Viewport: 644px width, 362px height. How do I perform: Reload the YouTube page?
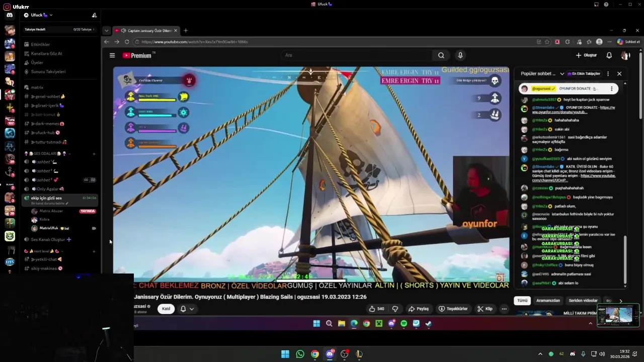(127, 42)
